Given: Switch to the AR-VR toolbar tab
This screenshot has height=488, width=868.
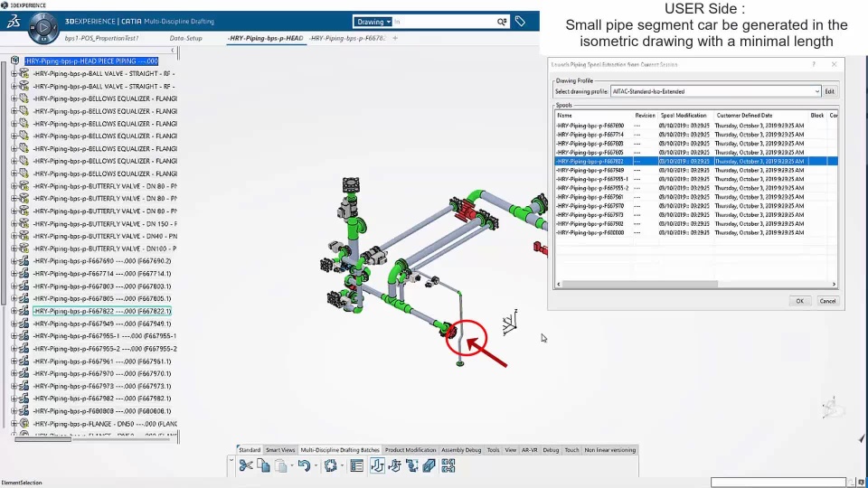Looking at the screenshot, I should click(x=529, y=450).
